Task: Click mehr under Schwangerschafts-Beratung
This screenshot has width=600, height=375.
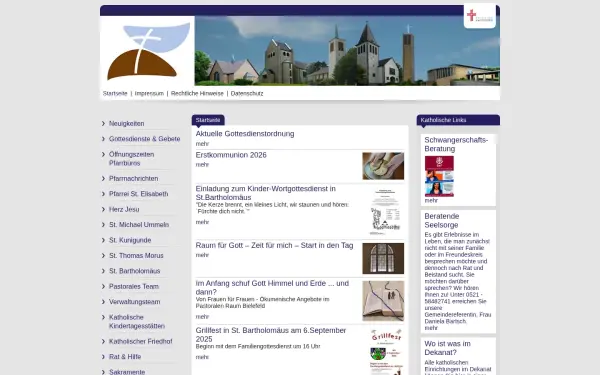Action: click(431, 201)
